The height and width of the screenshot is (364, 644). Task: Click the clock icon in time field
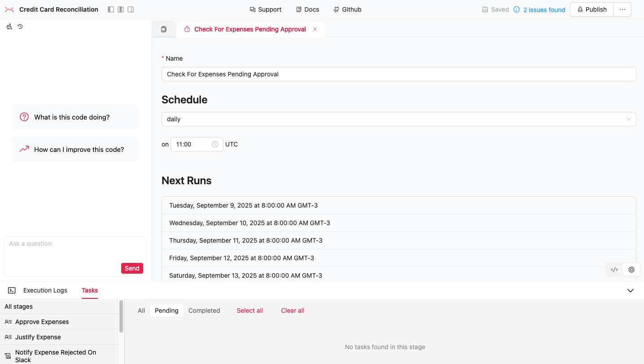click(215, 144)
